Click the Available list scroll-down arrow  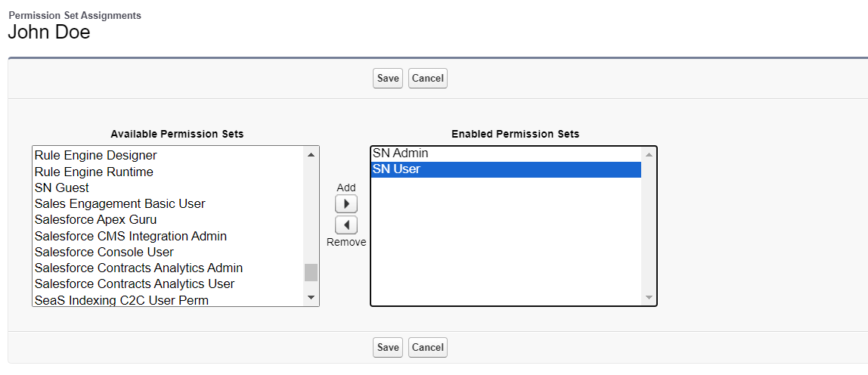pyautogui.click(x=311, y=298)
